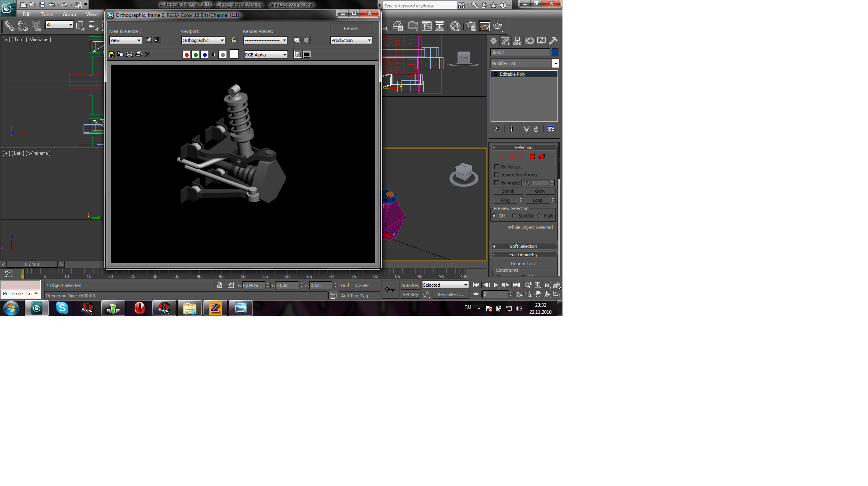Click the Render button

pyautogui.click(x=351, y=28)
